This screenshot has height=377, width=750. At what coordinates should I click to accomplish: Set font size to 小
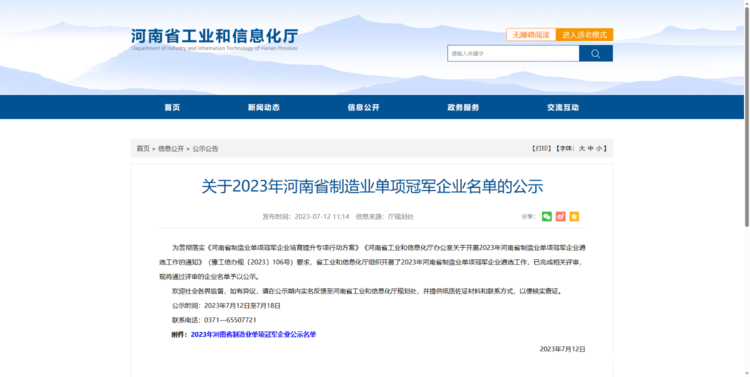599,149
